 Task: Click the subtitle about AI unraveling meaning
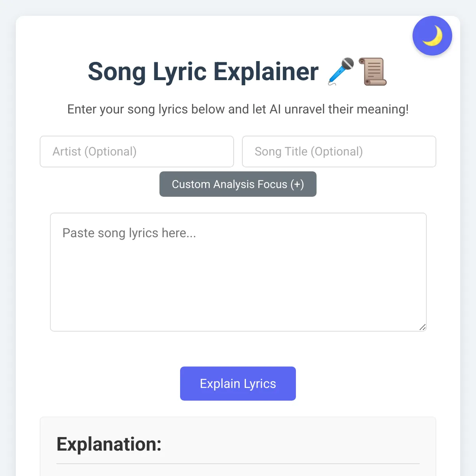point(238,109)
